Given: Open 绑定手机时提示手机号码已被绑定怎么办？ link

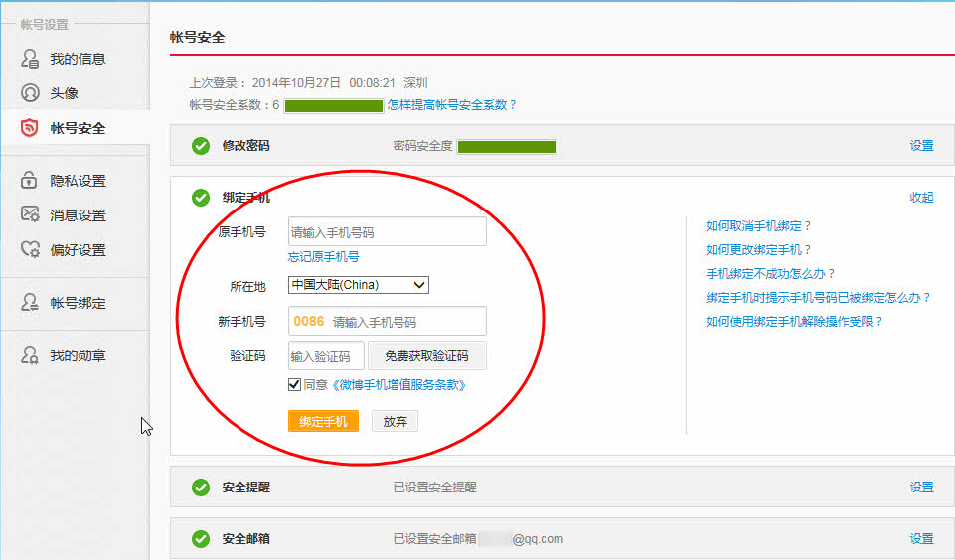Looking at the screenshot, I should pos(818,297).
